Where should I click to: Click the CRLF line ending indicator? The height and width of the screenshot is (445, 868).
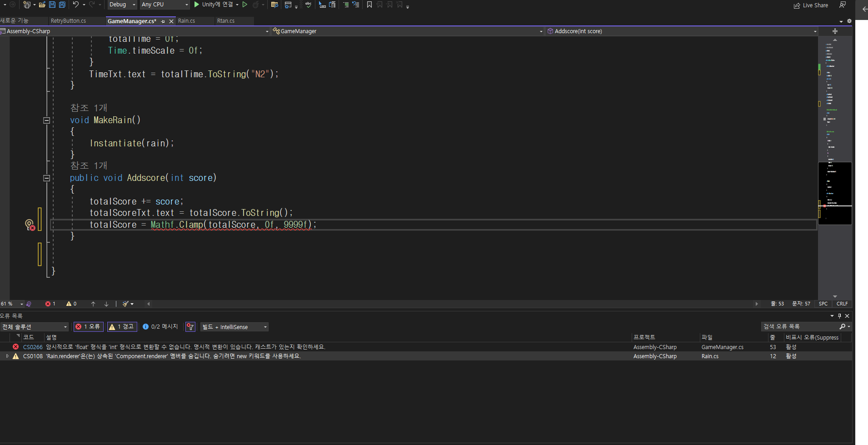842,304
